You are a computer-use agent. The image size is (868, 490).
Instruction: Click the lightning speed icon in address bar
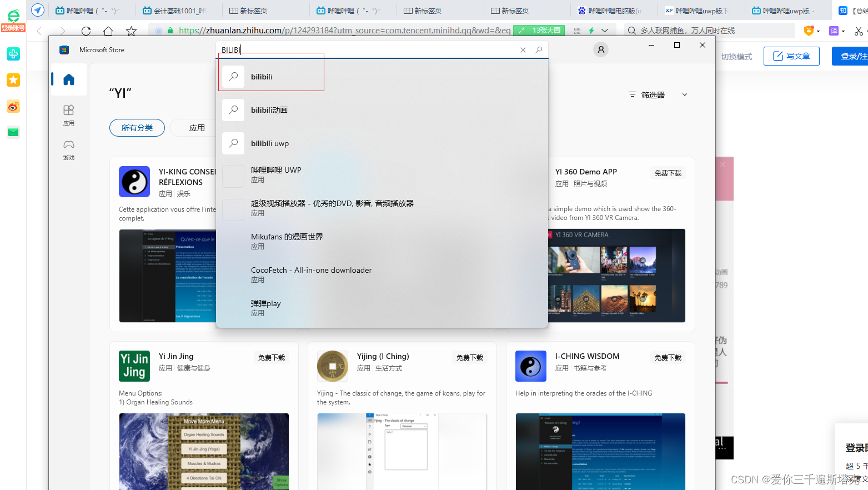[591, 31]
